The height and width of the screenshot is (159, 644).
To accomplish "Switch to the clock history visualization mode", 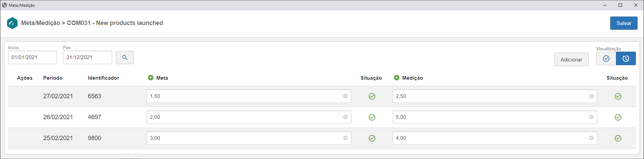I will click(626, 58).
